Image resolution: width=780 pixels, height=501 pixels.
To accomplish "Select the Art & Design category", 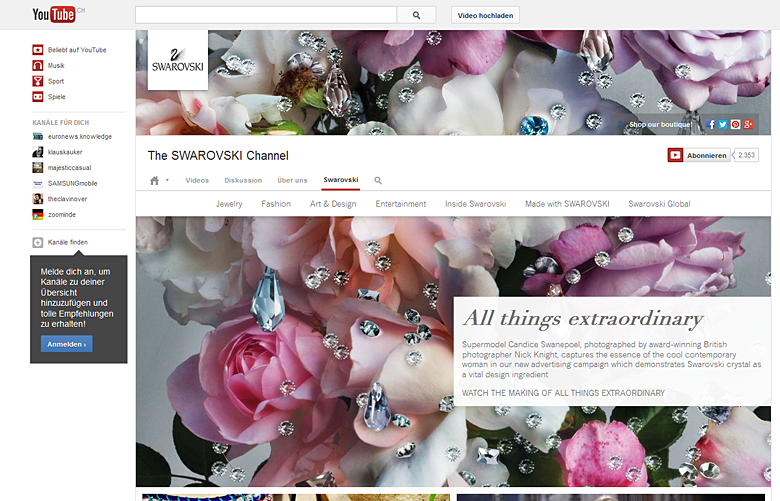I will (333, 204).
